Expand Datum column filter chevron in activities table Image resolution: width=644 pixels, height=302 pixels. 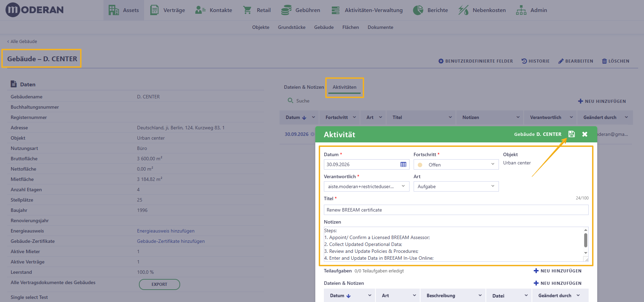click(313, 117)
